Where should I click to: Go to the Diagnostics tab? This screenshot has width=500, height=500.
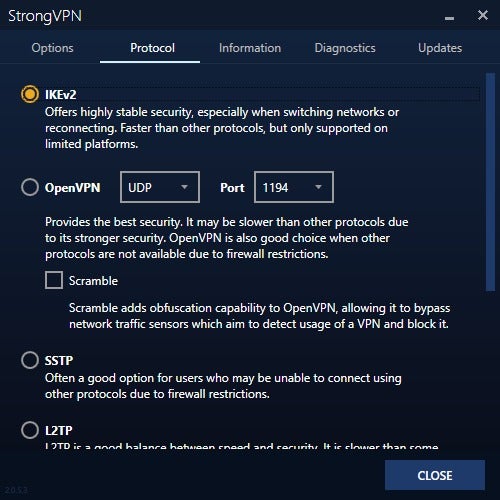[345, 48]
